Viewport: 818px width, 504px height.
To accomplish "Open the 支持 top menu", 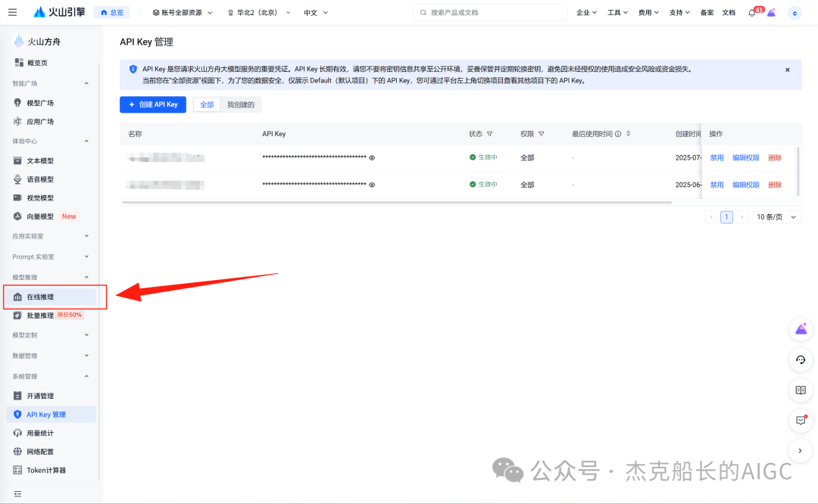I will pos(679,13).
